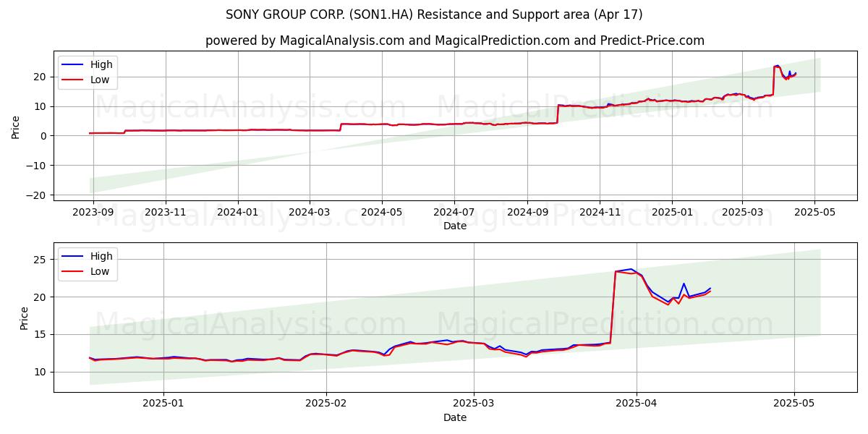
Task: Click the '−20' price tick on top chart
Action: (x=35, y=195)
